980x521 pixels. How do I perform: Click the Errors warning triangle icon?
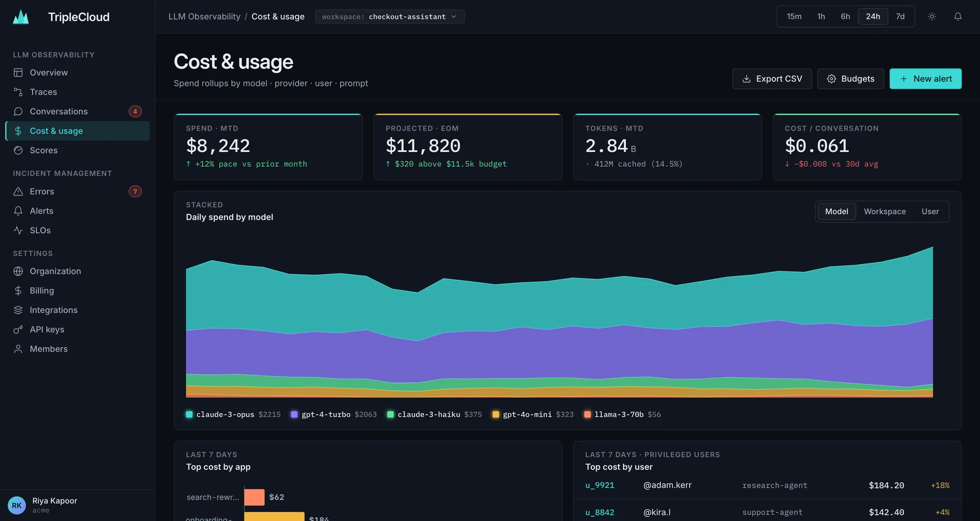tap(18, 191)
